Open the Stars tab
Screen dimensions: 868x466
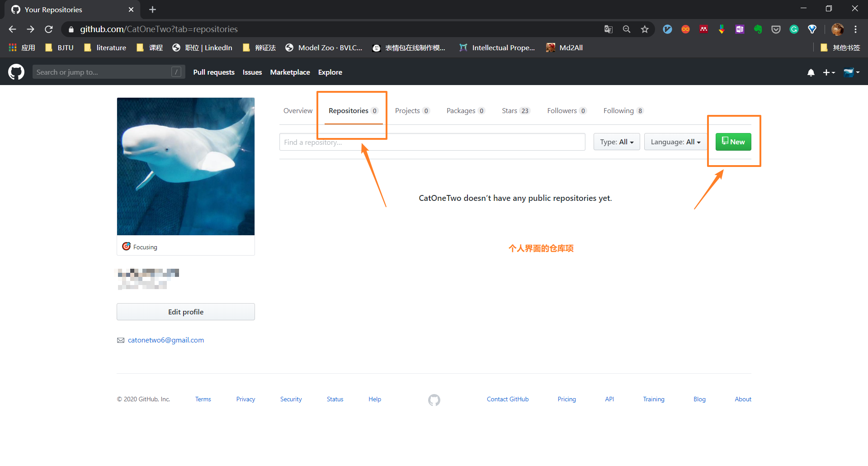click(x=515, y=111)
